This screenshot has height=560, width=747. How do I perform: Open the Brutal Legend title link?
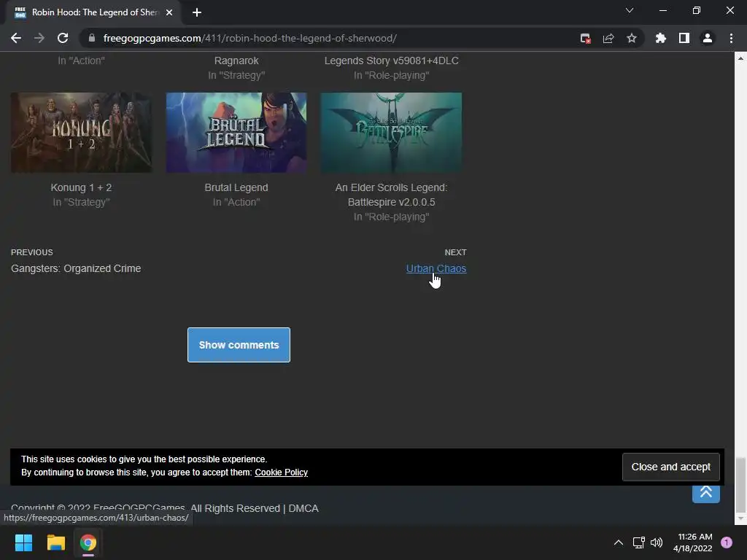point(236,187)
